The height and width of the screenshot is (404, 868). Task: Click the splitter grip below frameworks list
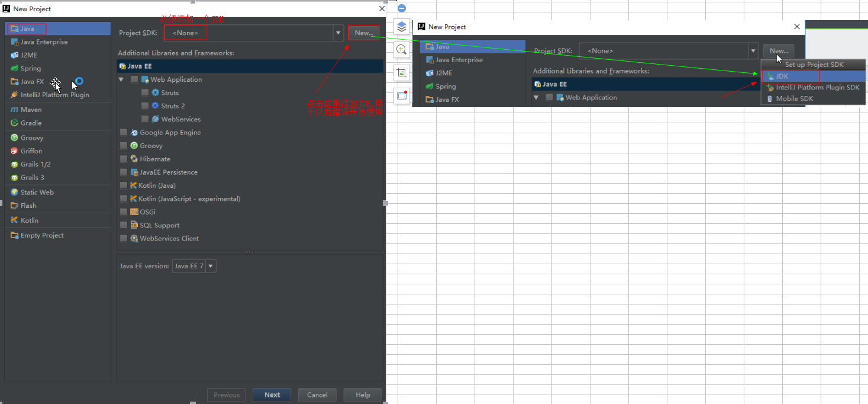click(250, 252)
